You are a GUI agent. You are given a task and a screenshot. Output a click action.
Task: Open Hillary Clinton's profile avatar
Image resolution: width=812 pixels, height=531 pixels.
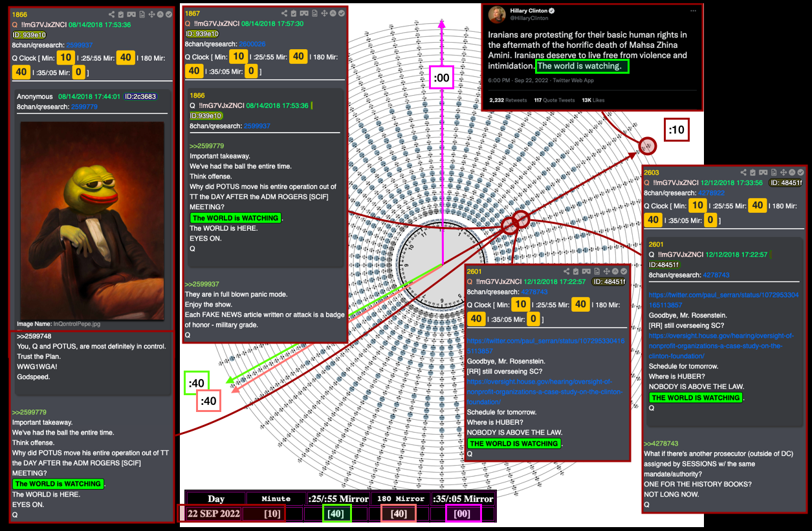498,15
